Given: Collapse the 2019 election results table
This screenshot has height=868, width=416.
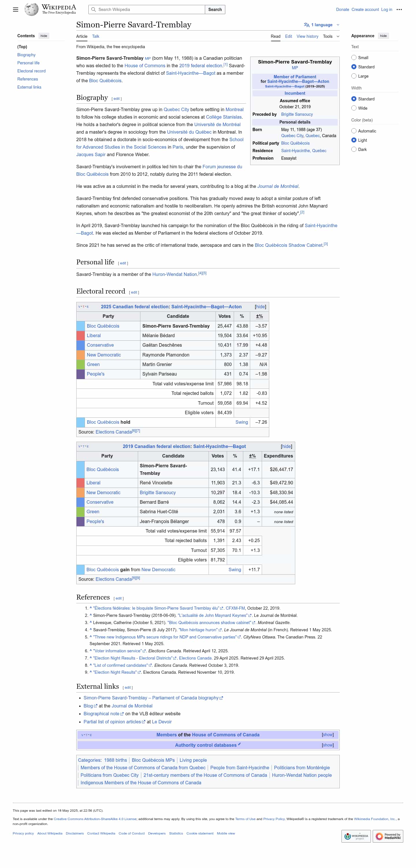Looking at the screenshot, I should click(x=286, y=447).
